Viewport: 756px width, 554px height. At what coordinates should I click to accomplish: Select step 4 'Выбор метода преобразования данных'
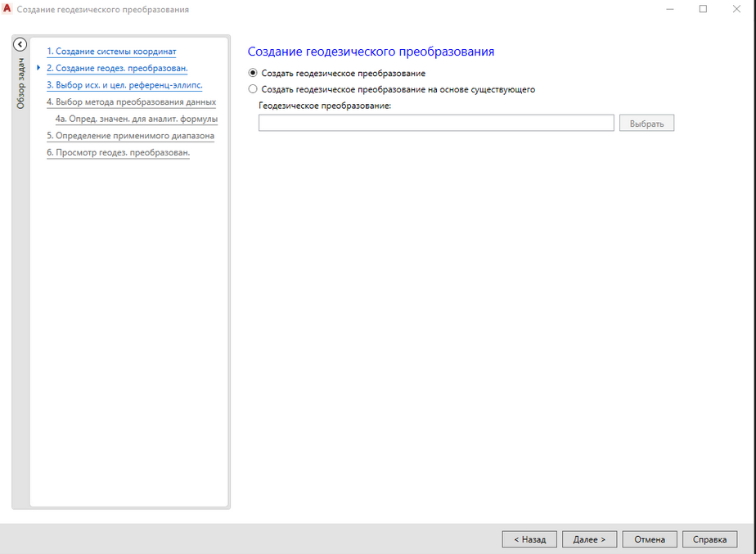click(x=131, y=101)
